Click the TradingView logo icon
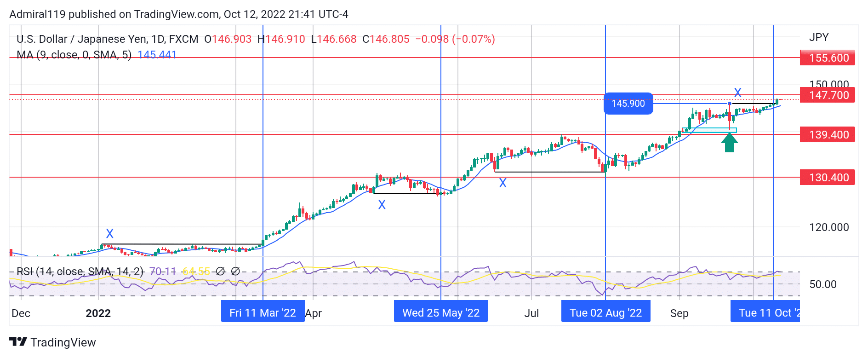 point(18,342)
